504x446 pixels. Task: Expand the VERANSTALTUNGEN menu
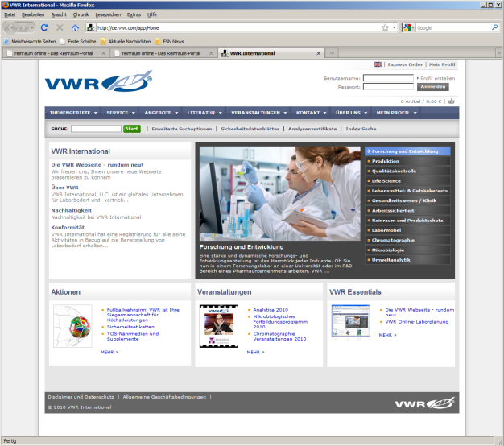coord(258,113)
